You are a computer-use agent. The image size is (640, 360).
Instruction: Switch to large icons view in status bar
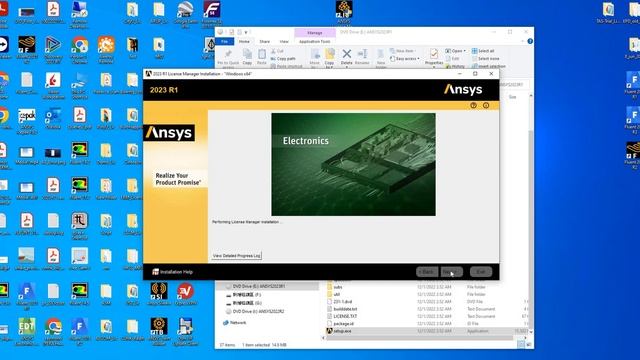(x=528, y=344)
